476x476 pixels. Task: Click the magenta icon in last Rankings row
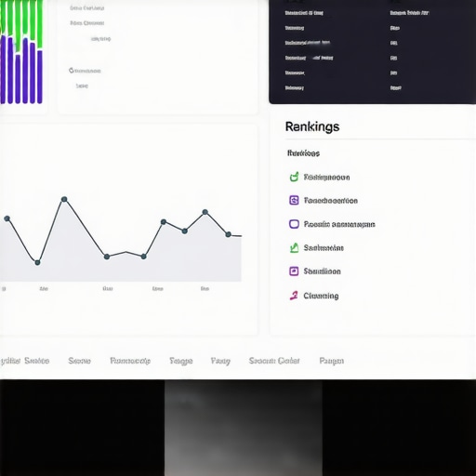click(294, 296)
